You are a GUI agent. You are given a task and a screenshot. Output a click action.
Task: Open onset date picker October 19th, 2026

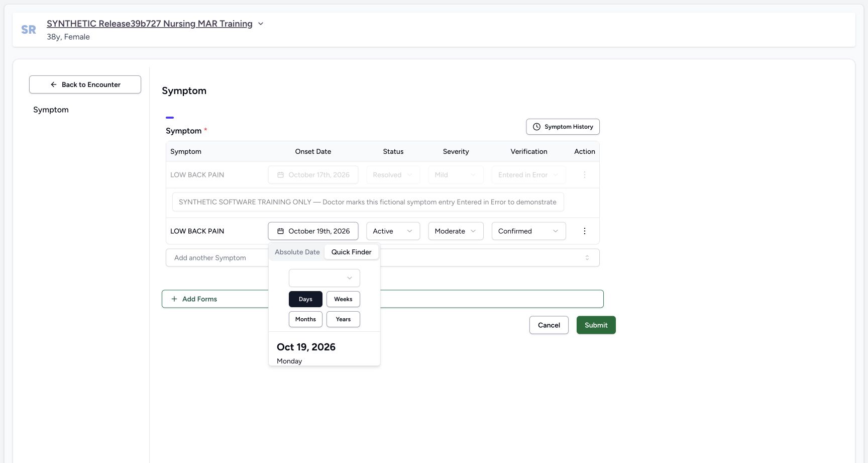pyautogui.click(x=313, y=231)
